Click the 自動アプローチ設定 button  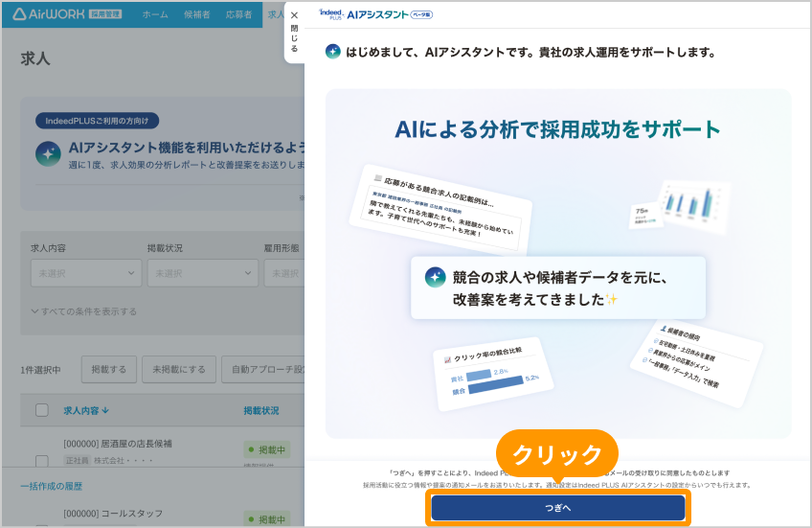(263, 370)
